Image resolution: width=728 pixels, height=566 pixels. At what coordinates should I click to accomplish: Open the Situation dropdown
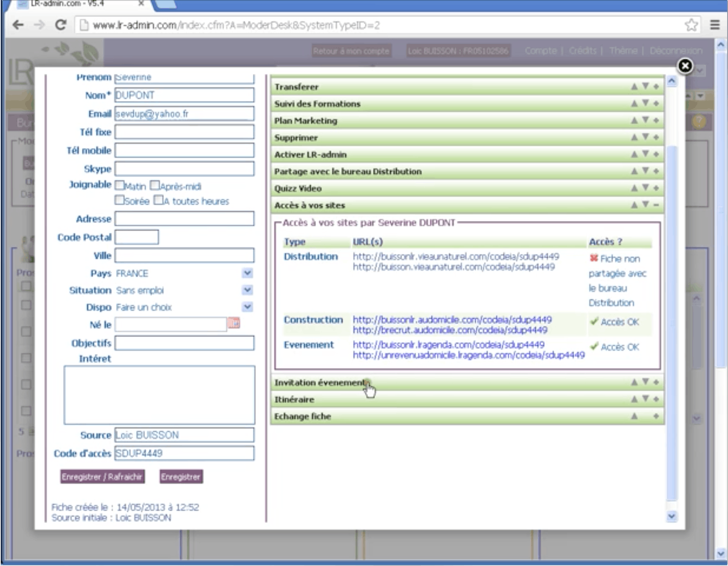pyautogui.click(x=247, y=290)
